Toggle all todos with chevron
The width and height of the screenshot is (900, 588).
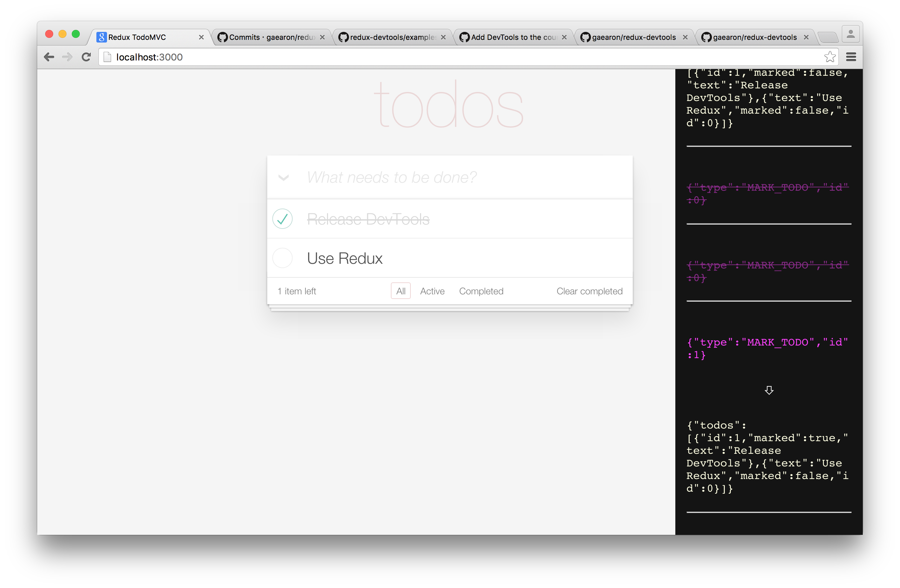[x=283, y=177]
